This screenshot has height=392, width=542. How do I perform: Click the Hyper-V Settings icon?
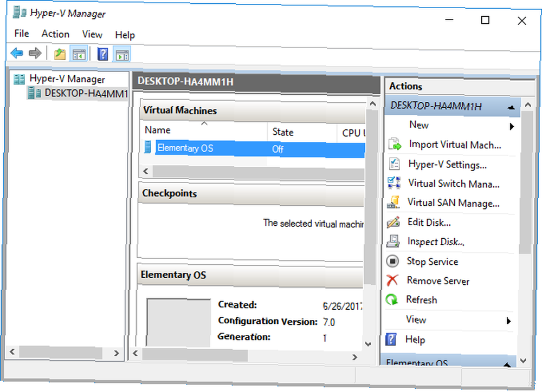[394, 164]
